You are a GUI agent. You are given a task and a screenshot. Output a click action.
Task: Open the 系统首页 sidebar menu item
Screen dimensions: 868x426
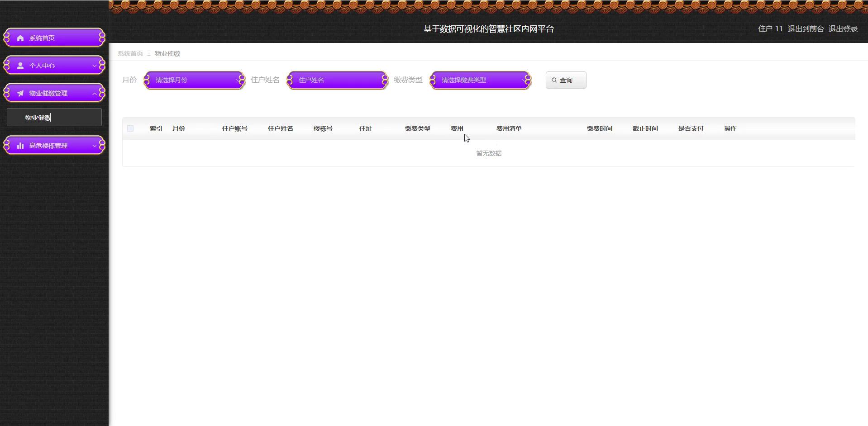coord(54,38)
